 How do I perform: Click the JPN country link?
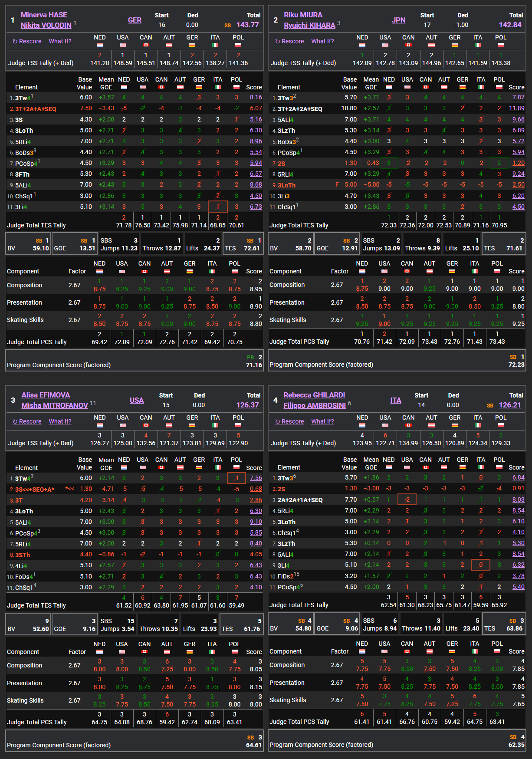[398, 20]
